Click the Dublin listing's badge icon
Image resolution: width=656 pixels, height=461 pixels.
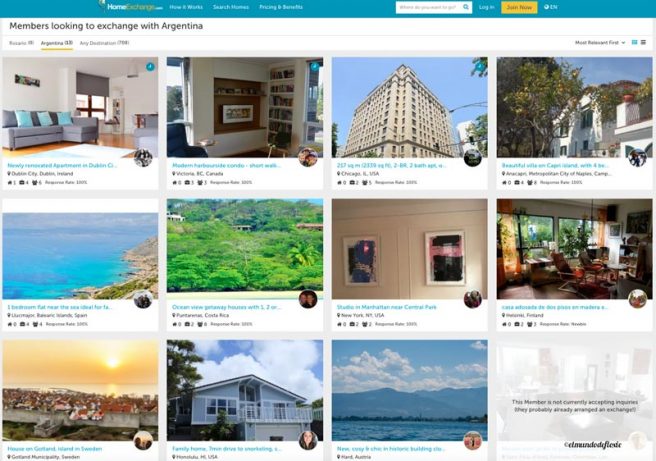(x=150, y=67)
